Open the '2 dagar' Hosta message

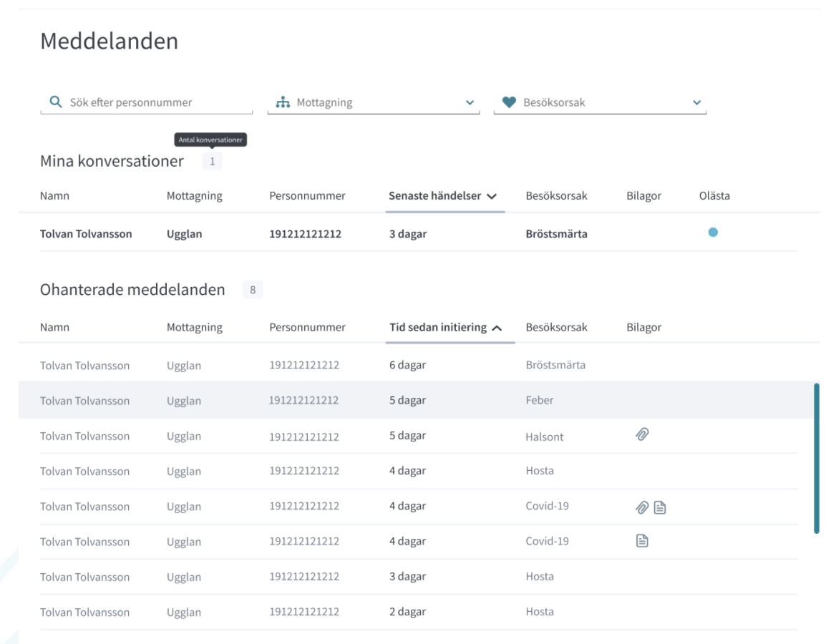click(419, 612)
